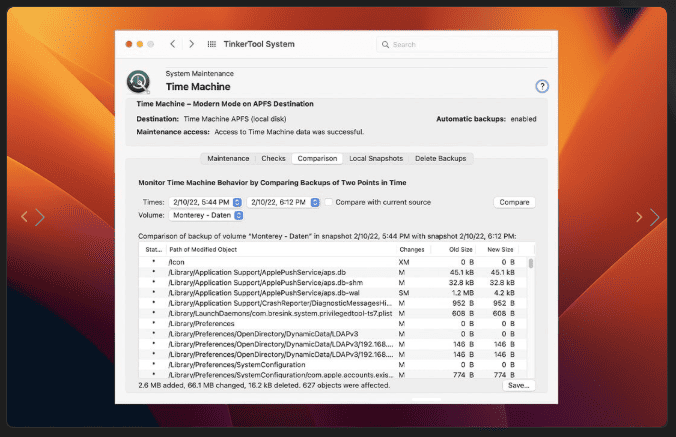Click the magnifier icon in Search field
This screenshot has height=437, width=676.
385,44
